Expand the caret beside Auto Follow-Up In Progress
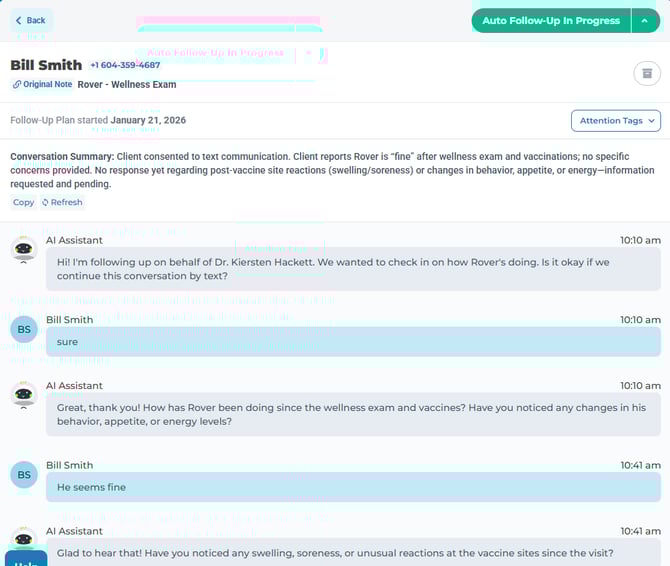This screenshot has height=566, width=670. [645, 20]
